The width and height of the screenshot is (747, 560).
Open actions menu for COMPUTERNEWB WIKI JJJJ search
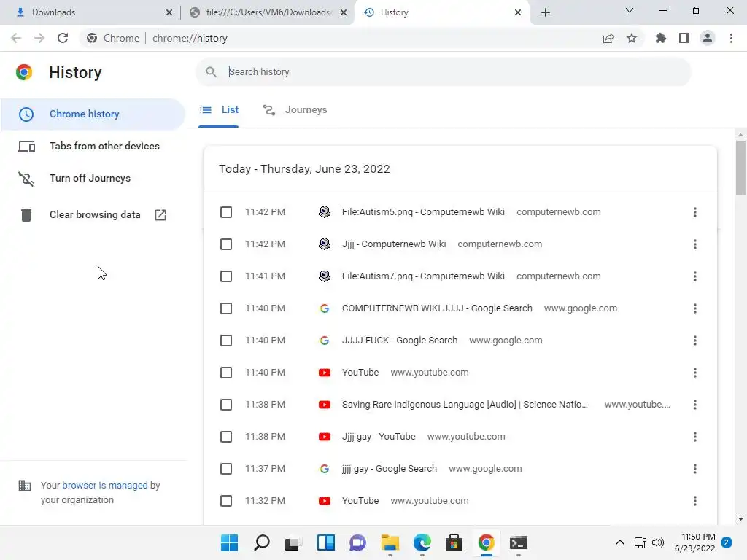pos(695,308)
